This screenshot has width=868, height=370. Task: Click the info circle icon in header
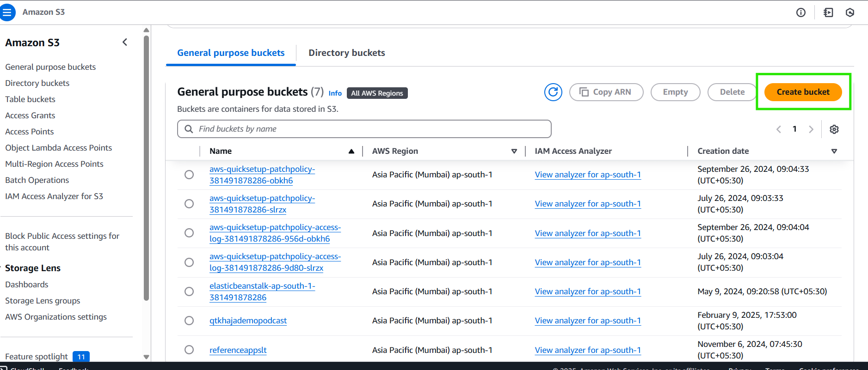pos(801,12)
